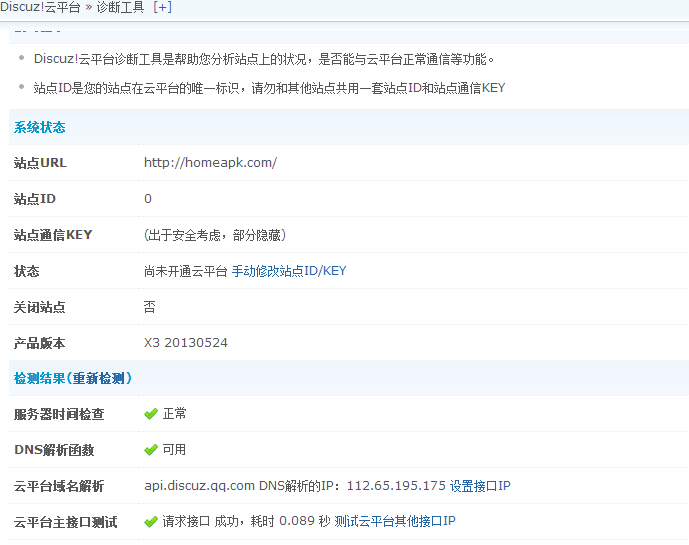689x545 pixels.
Task: Open 测试云平台其他接口IP link
Action: point(395,521)
